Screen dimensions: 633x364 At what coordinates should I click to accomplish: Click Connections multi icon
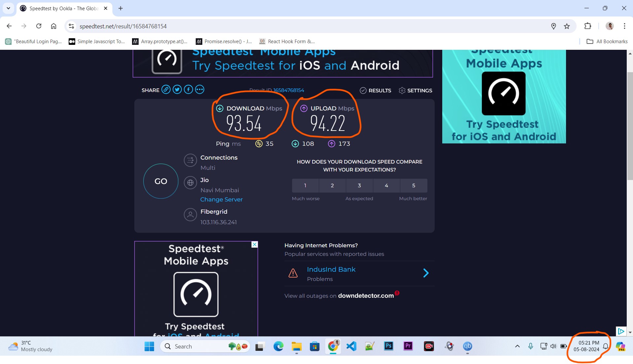(190, 161)
